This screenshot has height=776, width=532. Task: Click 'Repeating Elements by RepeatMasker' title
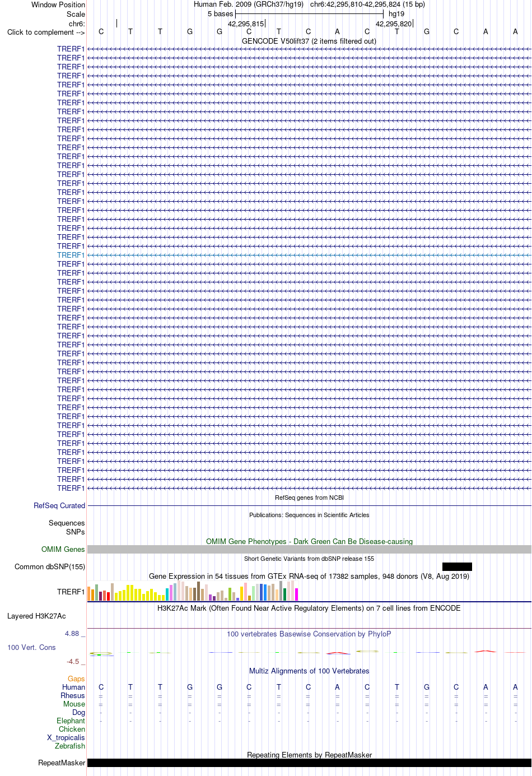(x=309, y=755)
